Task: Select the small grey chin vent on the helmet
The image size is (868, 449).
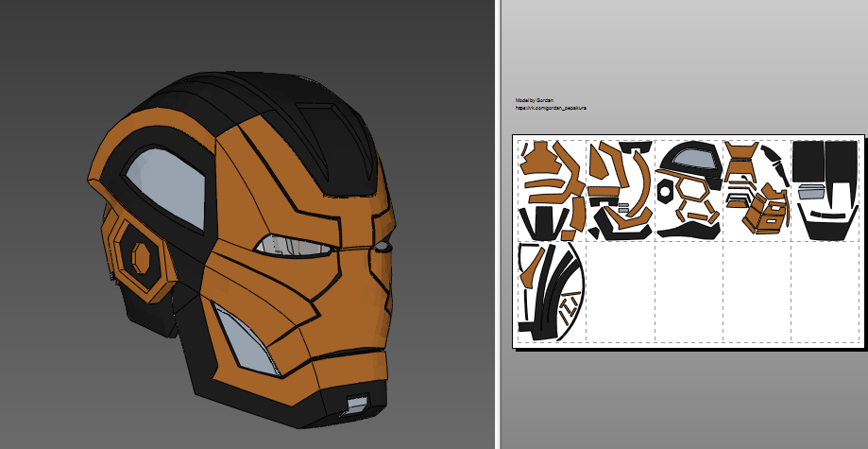Action: (356, 404)
